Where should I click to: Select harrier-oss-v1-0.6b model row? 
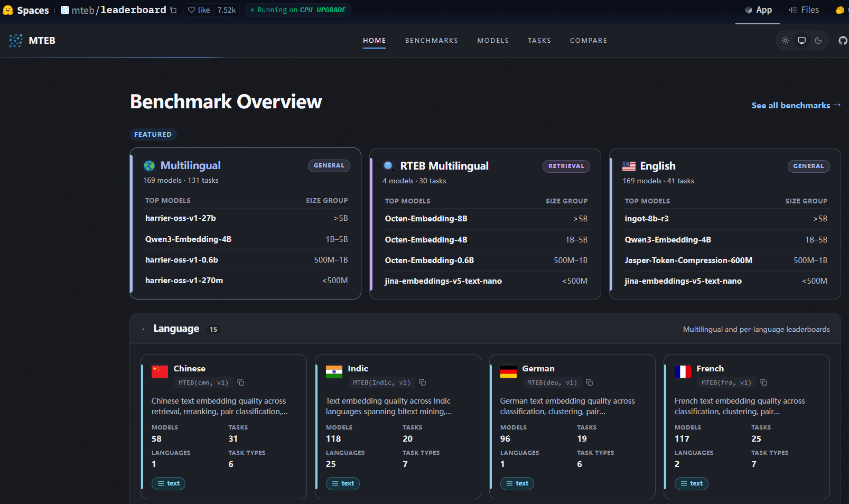click(x=246, y=260)
